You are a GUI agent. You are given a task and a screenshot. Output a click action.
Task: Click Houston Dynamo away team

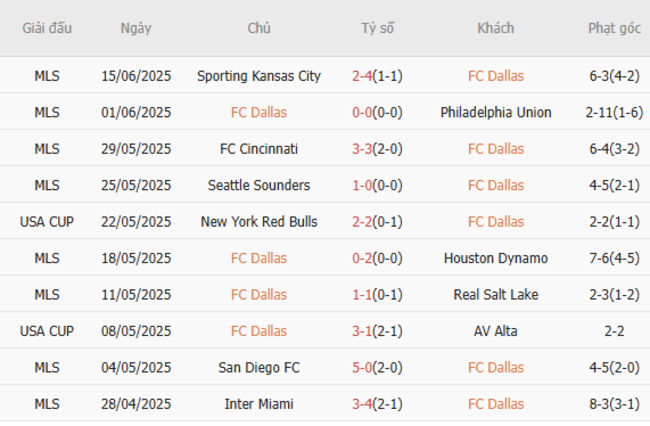coord(495,258)
